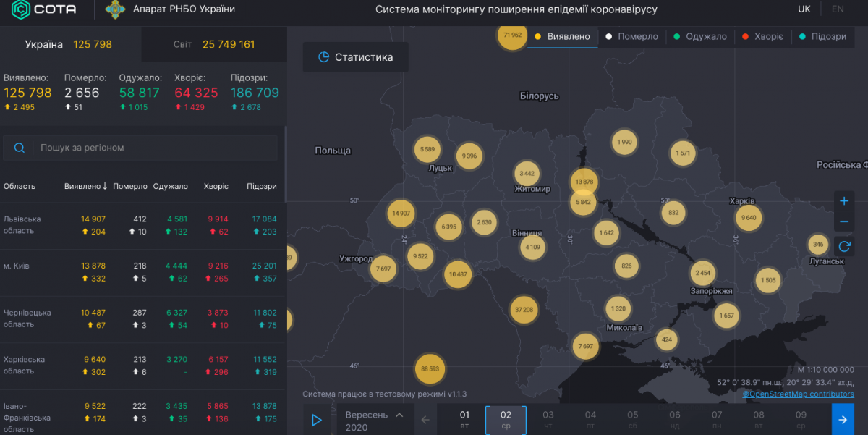
Task: Click the search magnifier icon
Action: pos(19,148)
